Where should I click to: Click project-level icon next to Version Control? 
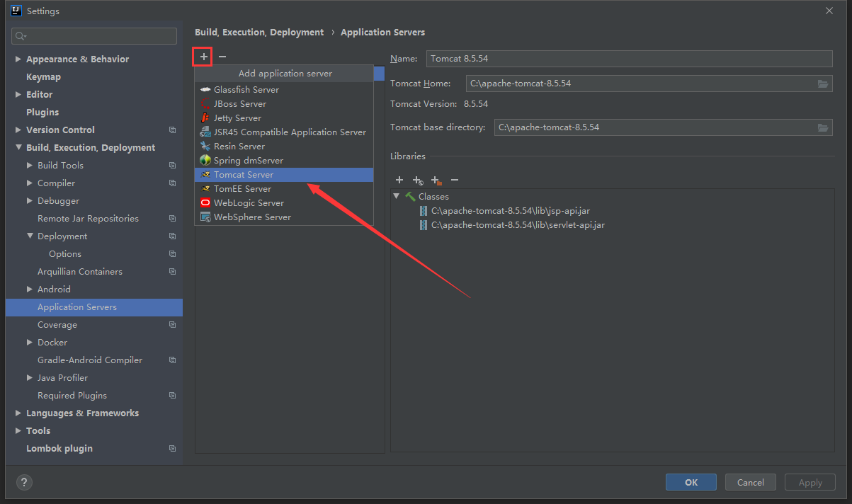(x=172, y=130)
